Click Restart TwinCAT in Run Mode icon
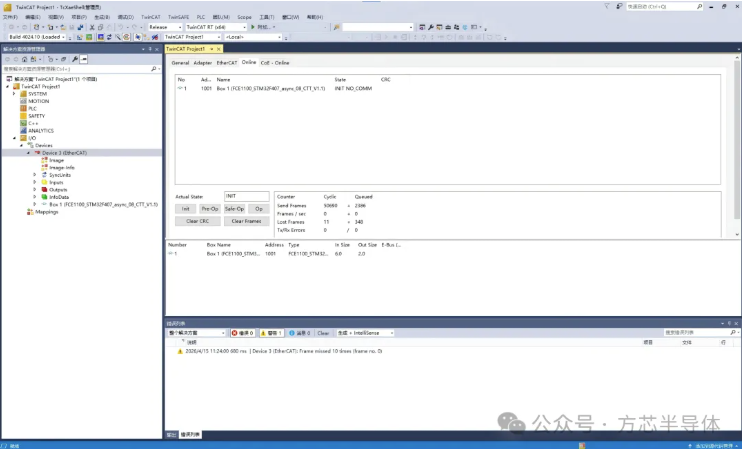Screen dimensions: 742x449 coord(89,37)
